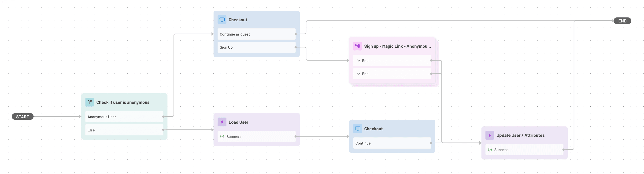Screen dimensions: 644x174
Task: Click the branch icon on Check if user is anonymous
Action: point(89,102)
